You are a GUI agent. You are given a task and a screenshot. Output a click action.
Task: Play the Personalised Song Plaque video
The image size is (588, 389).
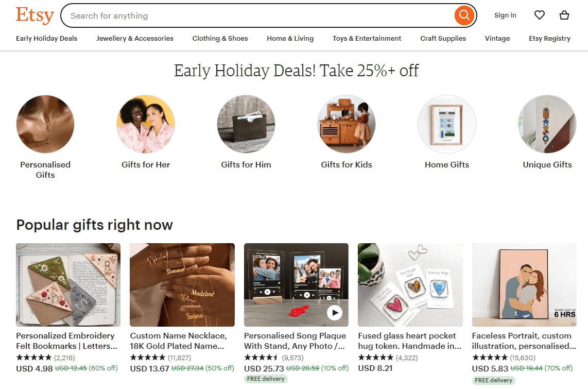[334, 312]
